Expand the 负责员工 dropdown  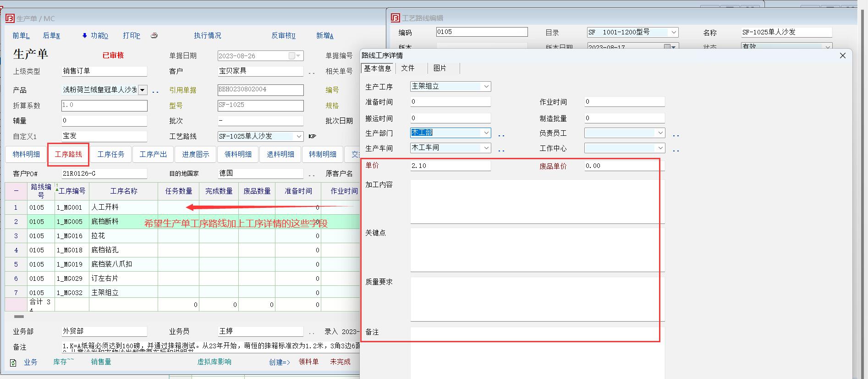tap(660, 133)
